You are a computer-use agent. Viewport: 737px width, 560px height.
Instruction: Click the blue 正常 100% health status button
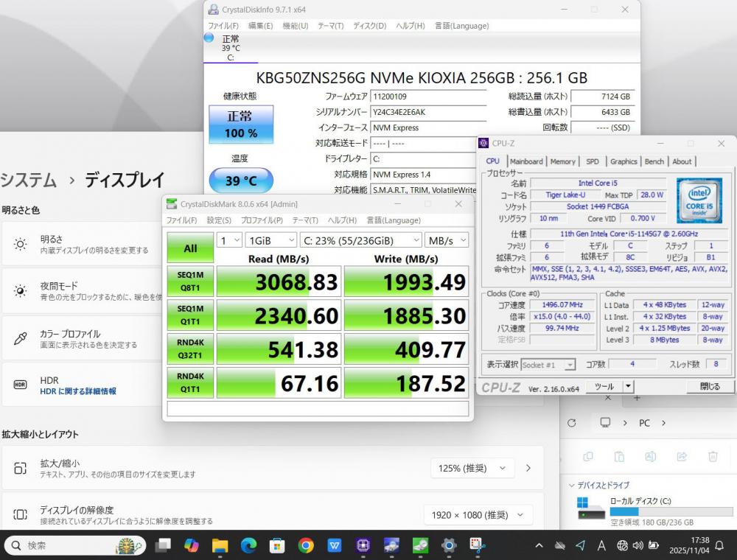point(240,125)
